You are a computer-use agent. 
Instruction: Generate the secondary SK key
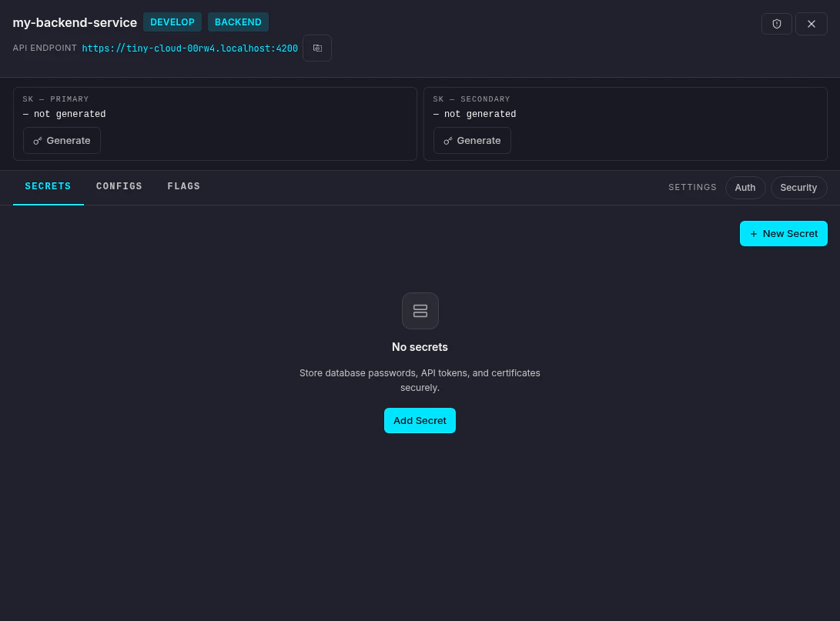[472, 140]
